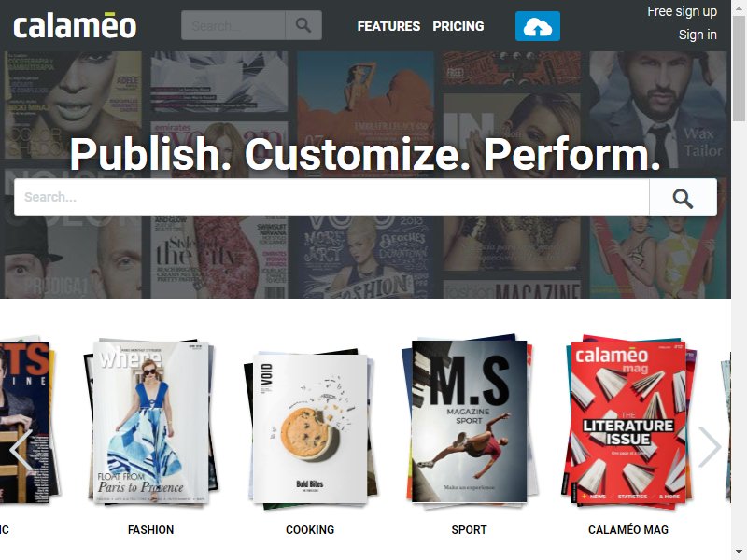The height and width of the screenshot is (560, 747).
Task: Select the SPORT category label
Action: click(x=470, y=529)
